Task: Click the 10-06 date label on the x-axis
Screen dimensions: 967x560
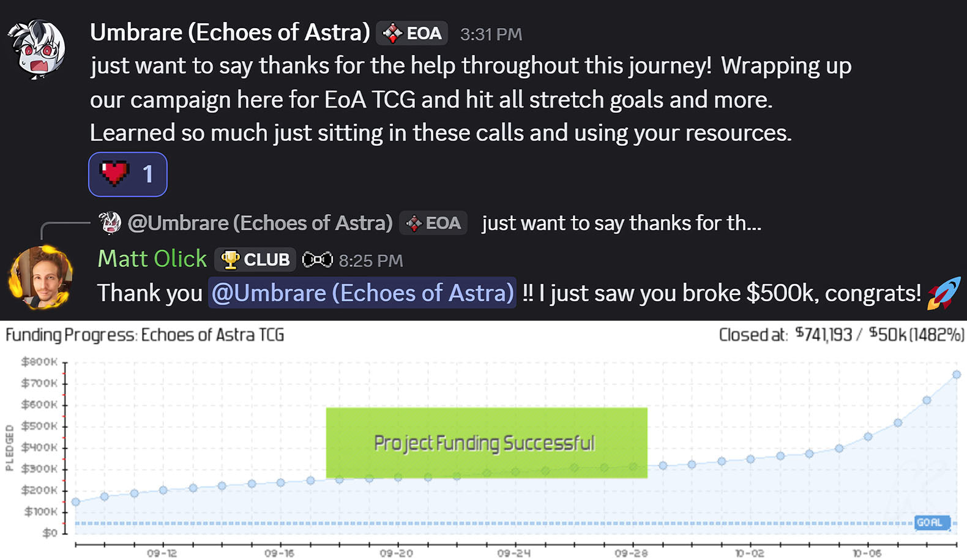Action: tap(867, 553)
